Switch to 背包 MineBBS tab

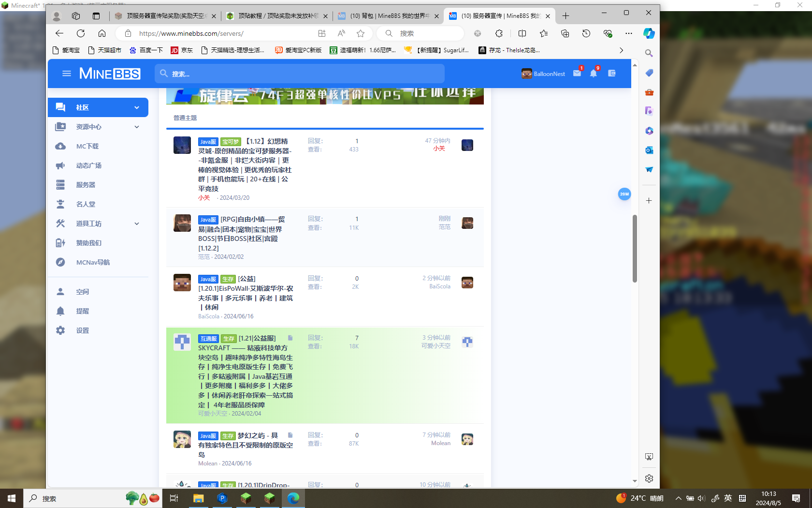coord(388,16)
